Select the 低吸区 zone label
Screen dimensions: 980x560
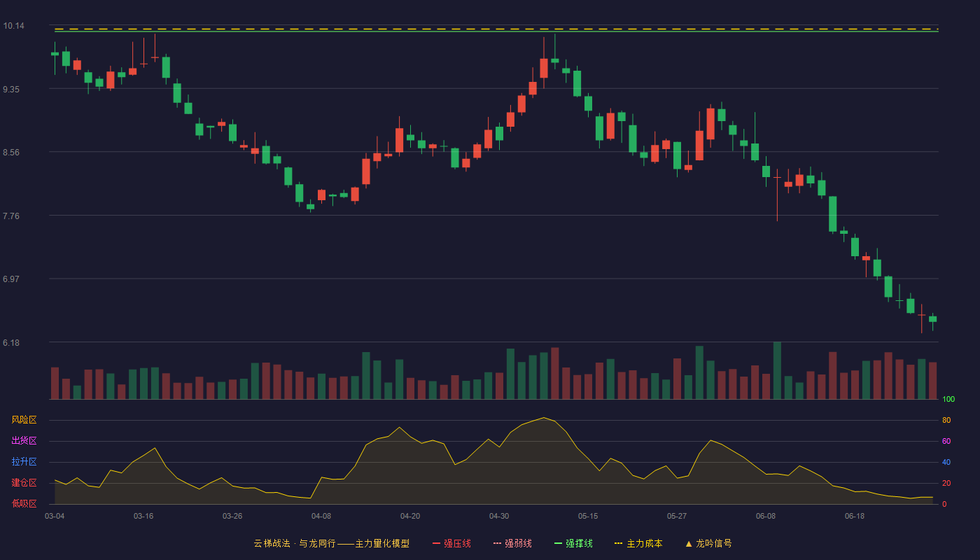coord(24,503)
